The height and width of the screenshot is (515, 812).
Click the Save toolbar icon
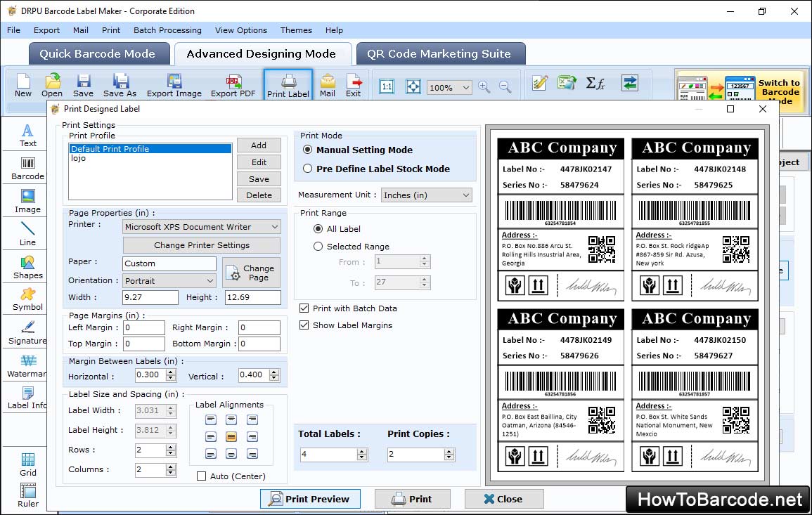83,86
